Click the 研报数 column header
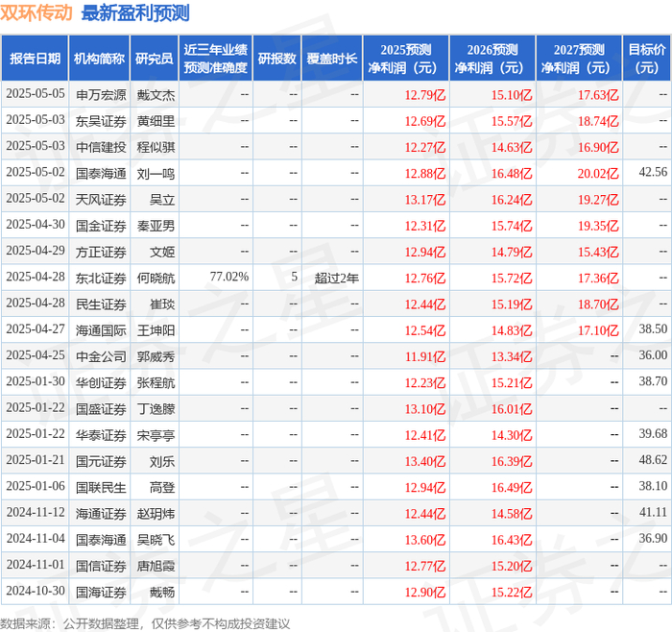The height and width of the screenshot is (632, 672). [x=276, y=59]
